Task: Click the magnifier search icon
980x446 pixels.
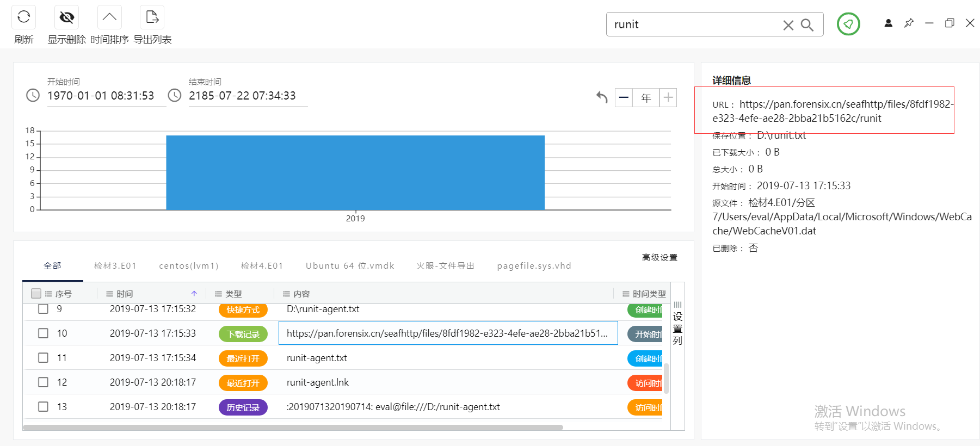Action: pos(807,25)
